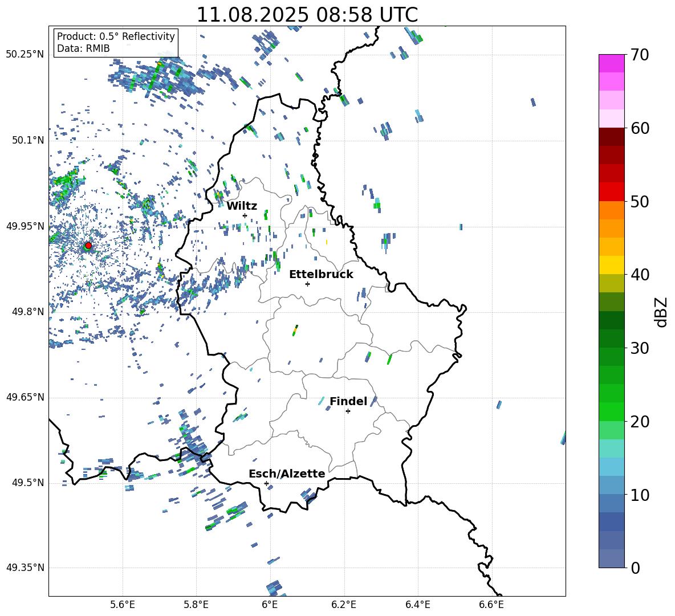Click the 6.2°E longitude label
The image size is (675, 616).
[x=344, y=605]
